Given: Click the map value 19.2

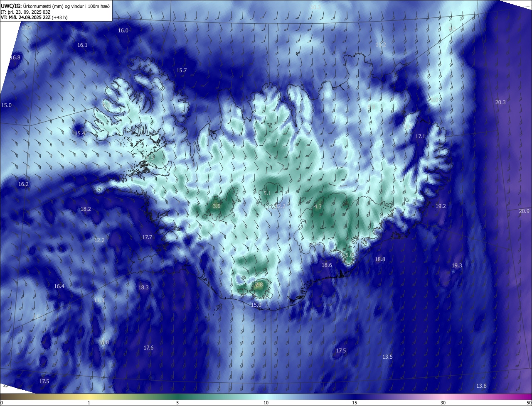Looking at the screenshot, I should (441, 206).
